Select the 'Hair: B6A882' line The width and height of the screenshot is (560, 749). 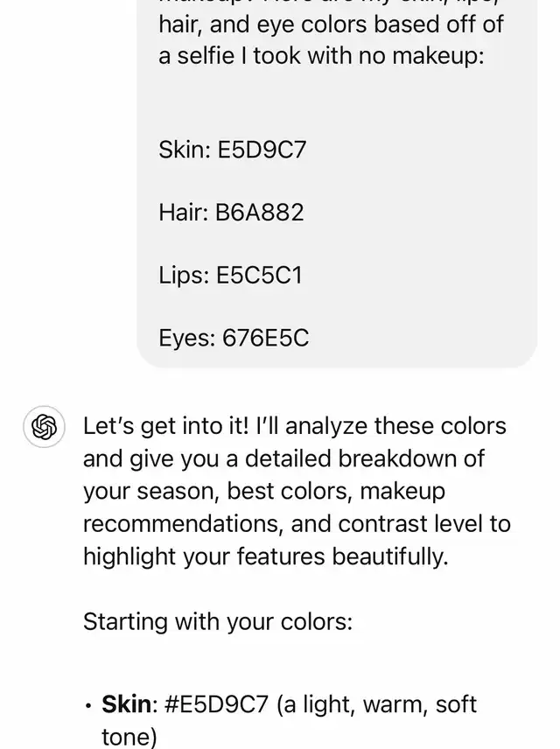(x=231, y=212)
